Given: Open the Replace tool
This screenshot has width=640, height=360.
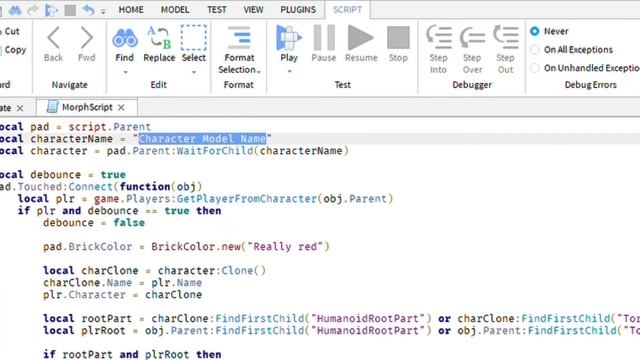Looking at the screenshot, I should click(x=159, y=38).
